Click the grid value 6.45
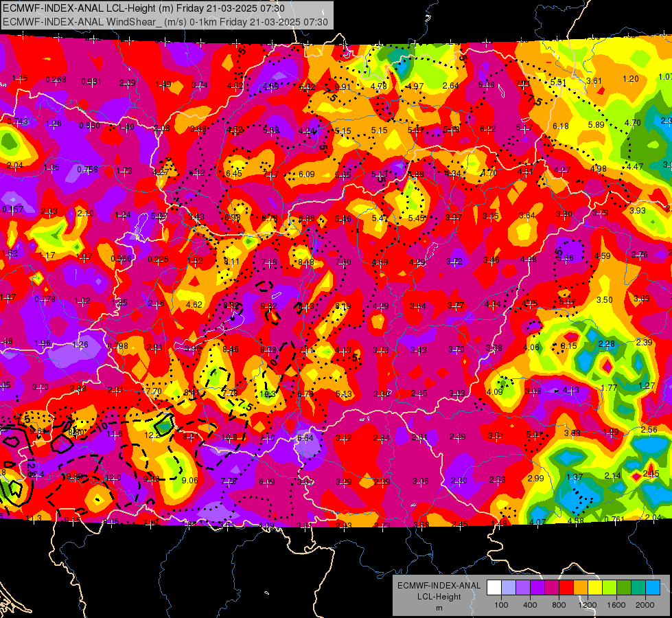Viewport: 672px width, 618px height. point(233,173)
